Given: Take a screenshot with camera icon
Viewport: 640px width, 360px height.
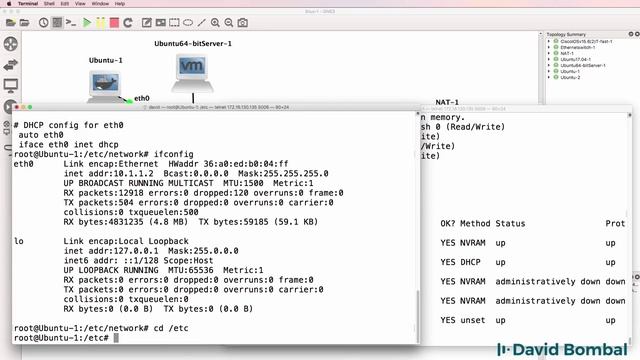Looking at the screenshot, I should [x=243, y=22].
